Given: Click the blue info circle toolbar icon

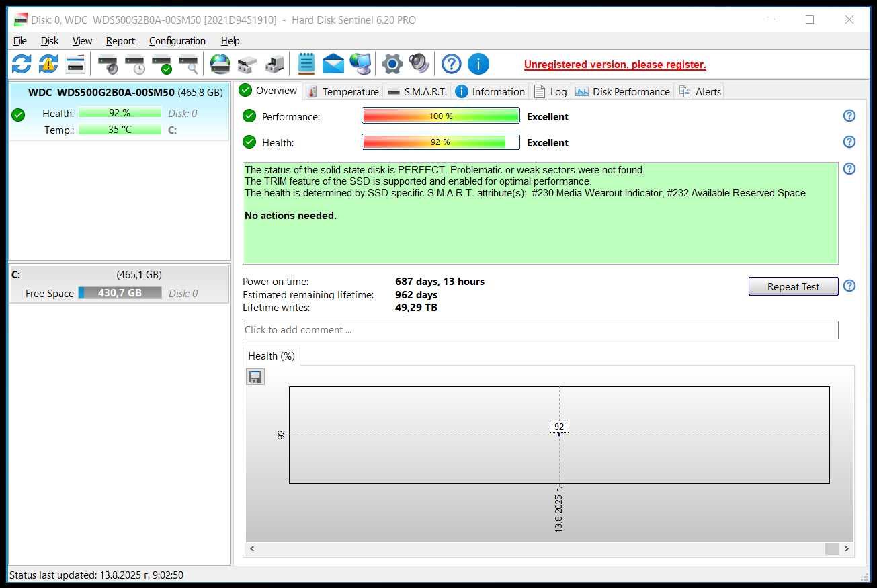Looking at the screenshot, I should pos(478,64).
